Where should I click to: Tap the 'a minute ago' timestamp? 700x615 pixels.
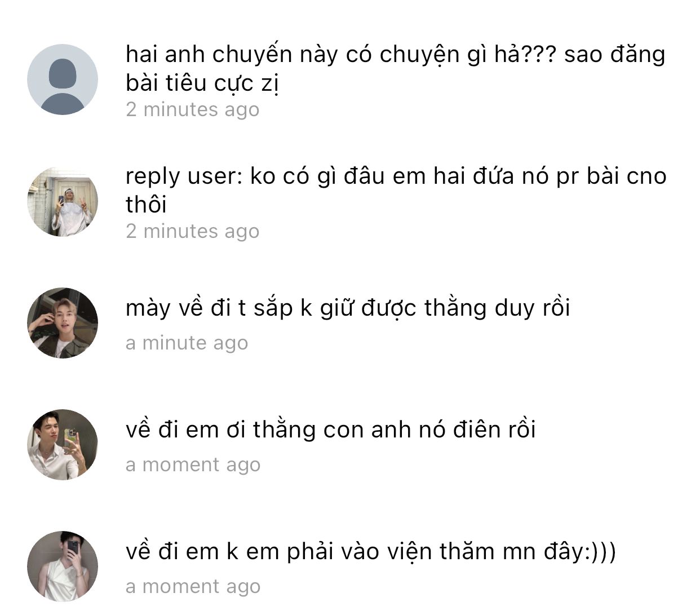tap(187, 343)
